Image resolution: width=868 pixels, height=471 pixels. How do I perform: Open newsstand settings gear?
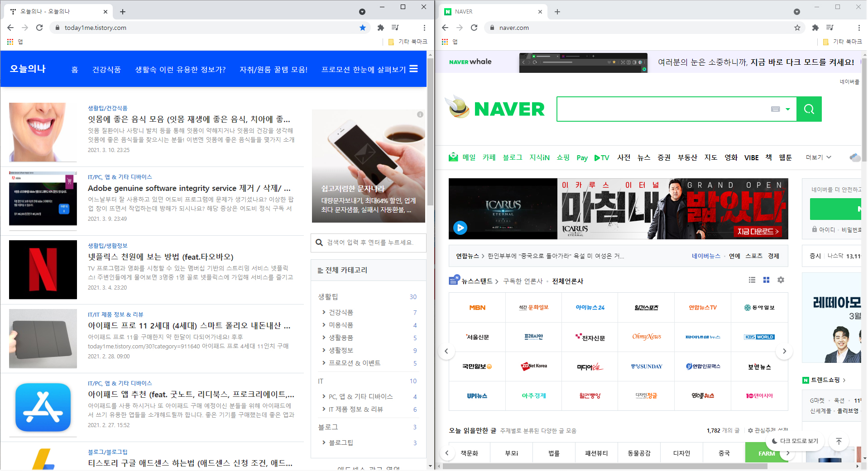(781, 280)
